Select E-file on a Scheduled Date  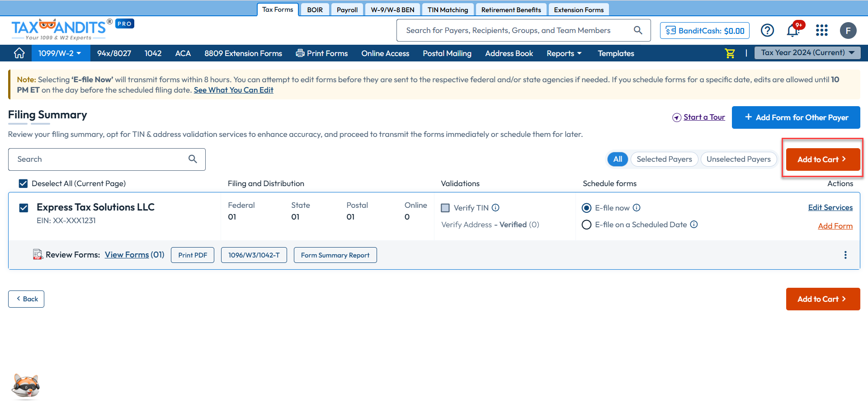pyautogui.click(x=586, y=225)
